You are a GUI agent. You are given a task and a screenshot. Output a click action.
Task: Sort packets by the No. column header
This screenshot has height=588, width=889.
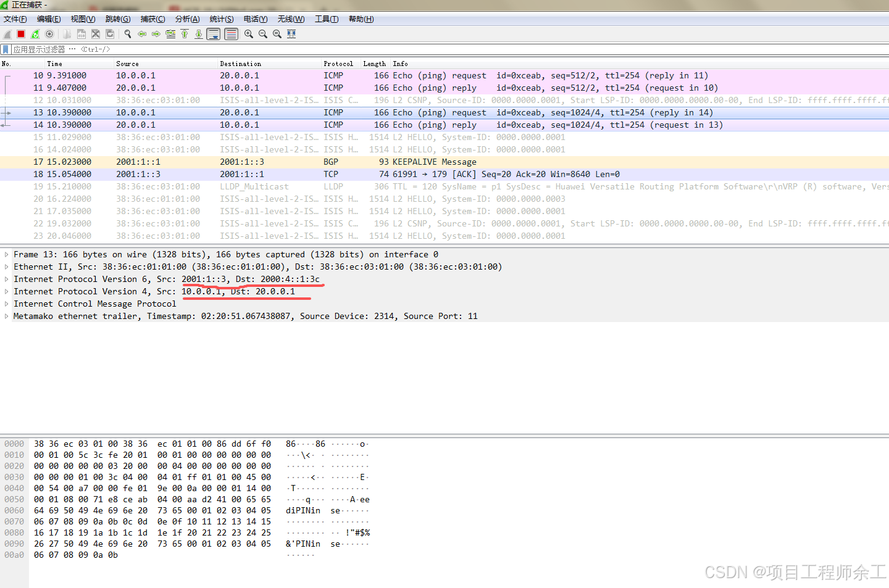click(x=22, y=64)
